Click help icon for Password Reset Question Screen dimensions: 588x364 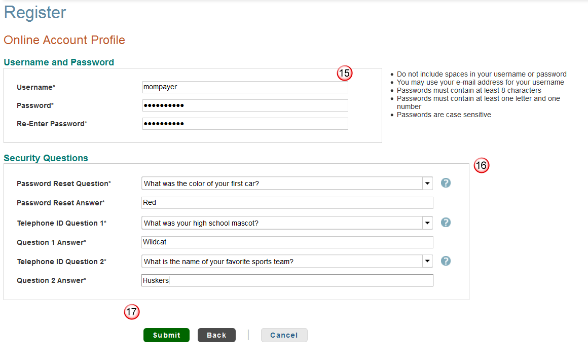pos(446,183)
